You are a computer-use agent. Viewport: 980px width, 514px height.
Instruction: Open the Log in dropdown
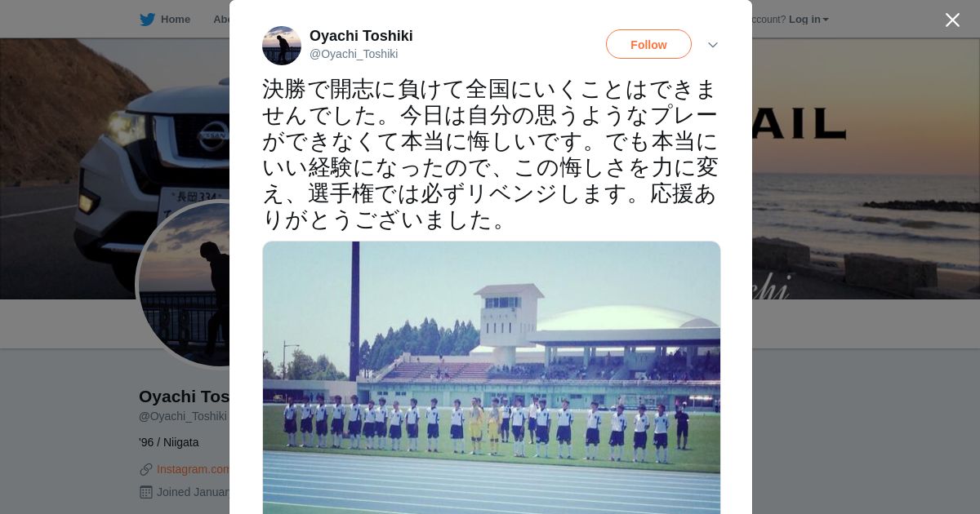[x=808, y=20]
